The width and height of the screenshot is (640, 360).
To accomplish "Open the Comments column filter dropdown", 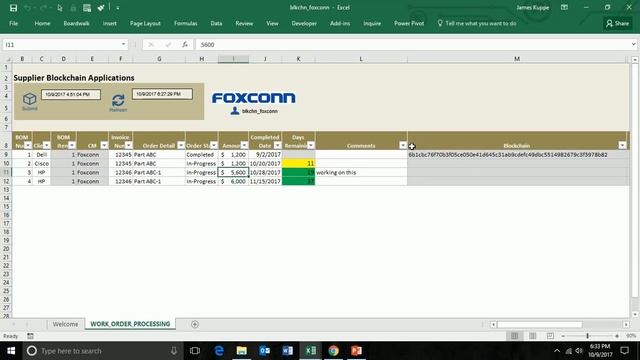I will click(403, 145).
